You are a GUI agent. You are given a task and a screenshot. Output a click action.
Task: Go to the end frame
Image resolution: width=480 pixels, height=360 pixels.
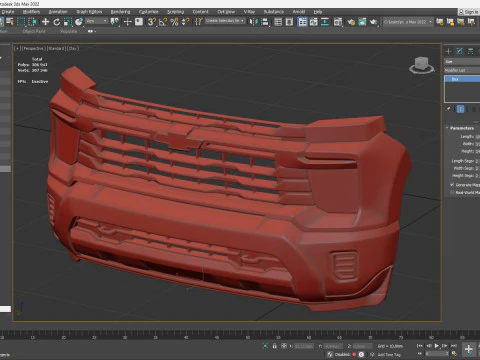(x=454, y=346)
